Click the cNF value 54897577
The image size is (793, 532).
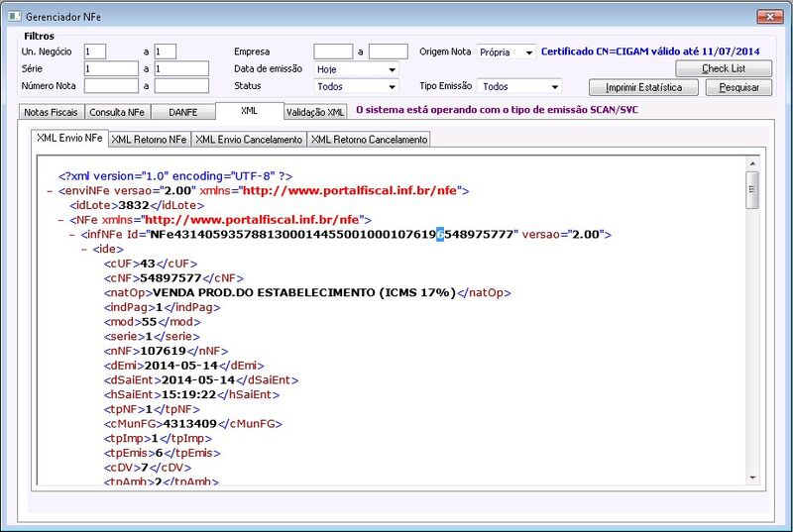[170, 278]
